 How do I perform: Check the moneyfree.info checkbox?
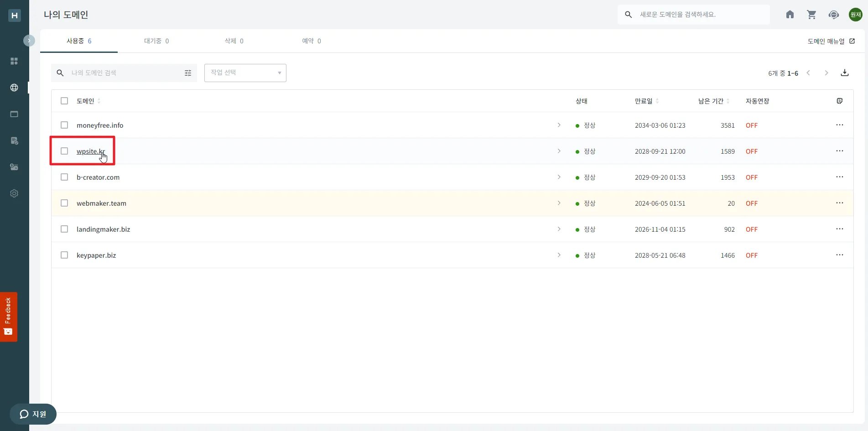tap(64, 125)
